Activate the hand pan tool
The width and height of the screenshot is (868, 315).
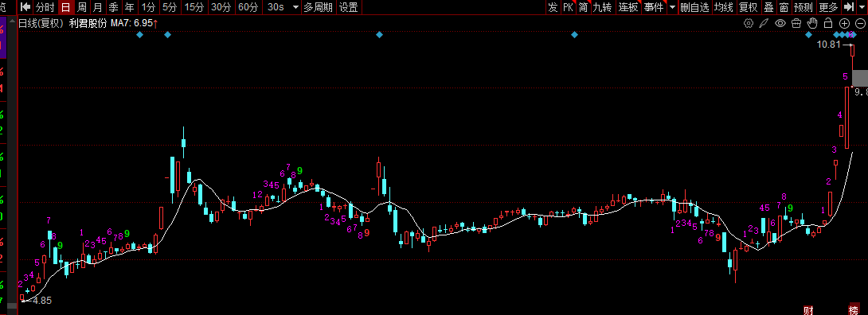tap(812, 23)
